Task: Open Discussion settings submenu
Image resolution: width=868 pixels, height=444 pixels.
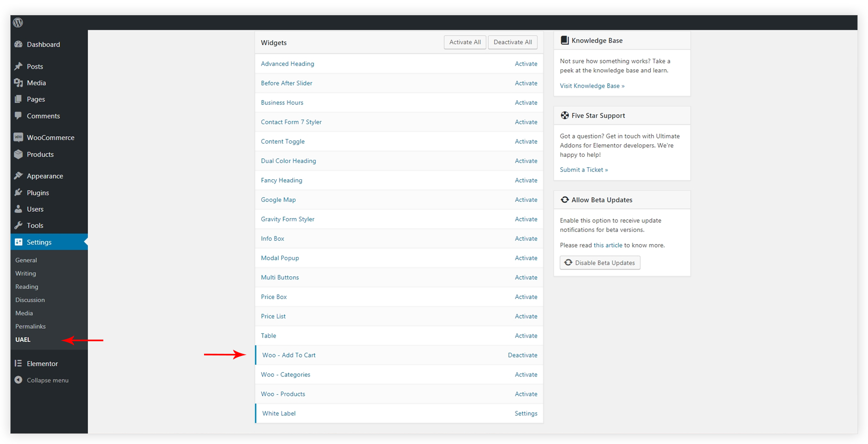Action: click(30, 300)
